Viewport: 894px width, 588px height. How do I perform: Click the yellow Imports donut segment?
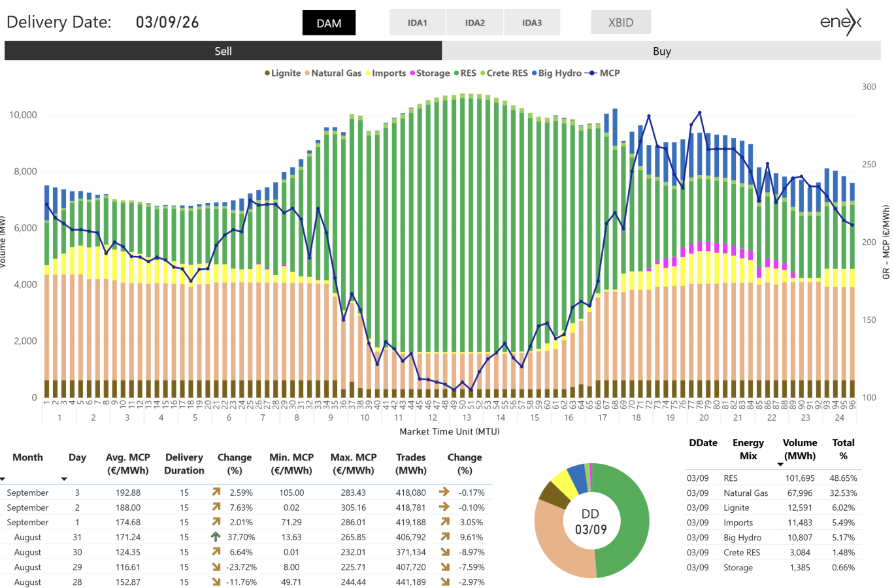click(563, 482)
